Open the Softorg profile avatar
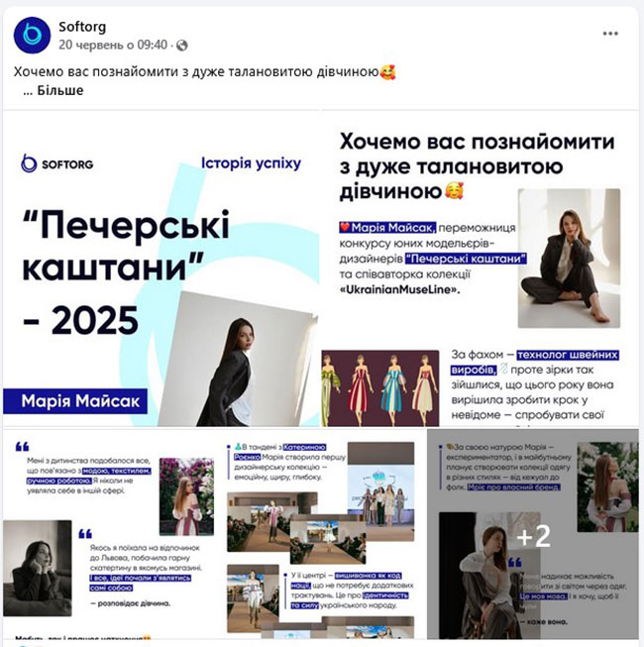The image size is (644, 647). coord(32,35)
